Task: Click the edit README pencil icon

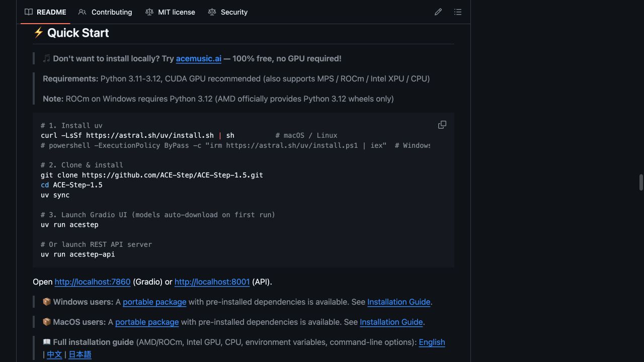Action: click(x=438, y=12)
